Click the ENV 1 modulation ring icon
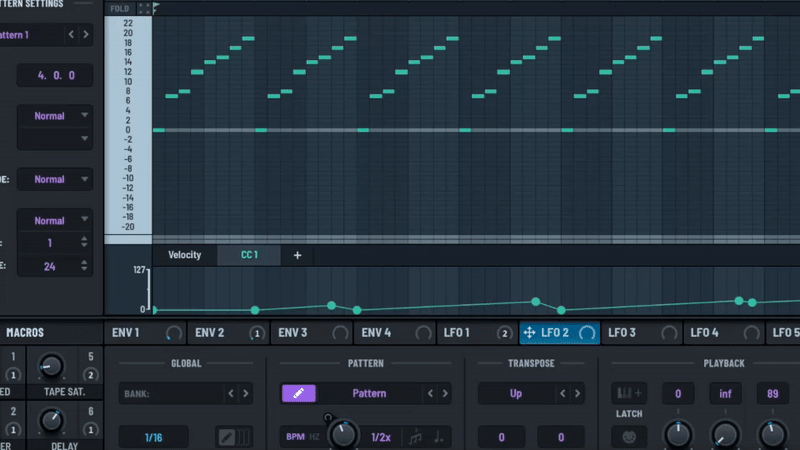Screen dimensions: 800x450 pyautogui.click(x=174, y=333)
